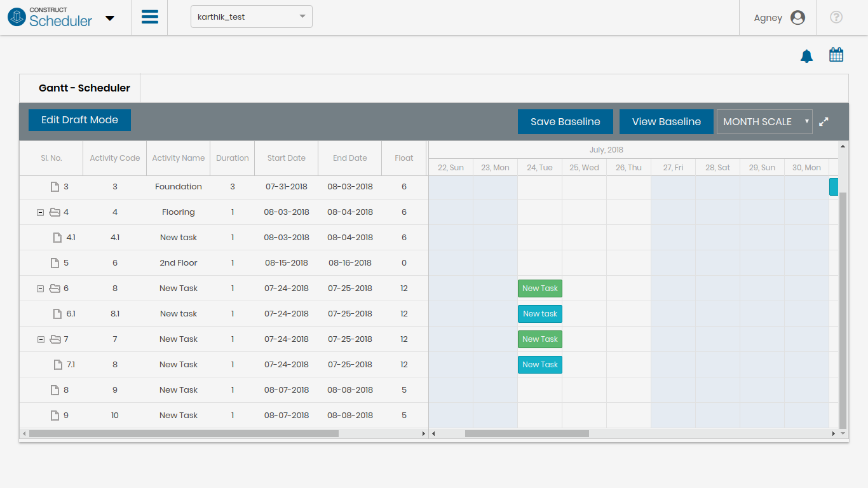Click the vertical scrollbar up arrow
The height and width of the screenshot is (488, 868).
[x=843, y=146]
